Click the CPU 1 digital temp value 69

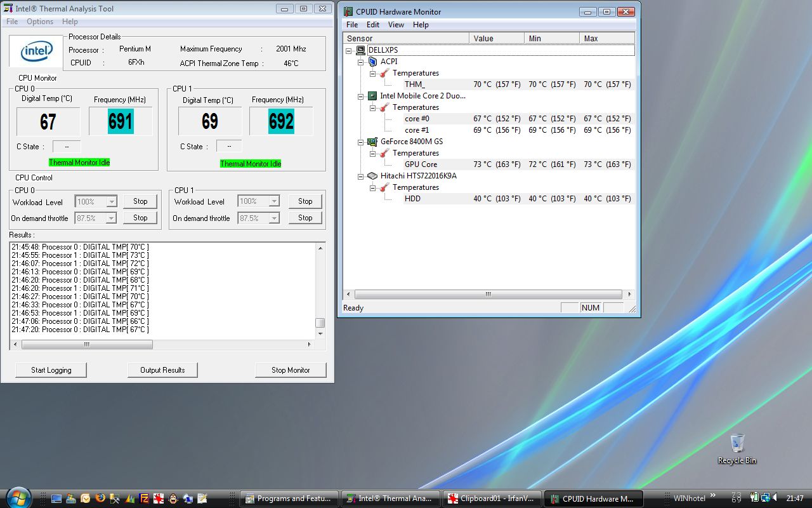tap(210, 121)
